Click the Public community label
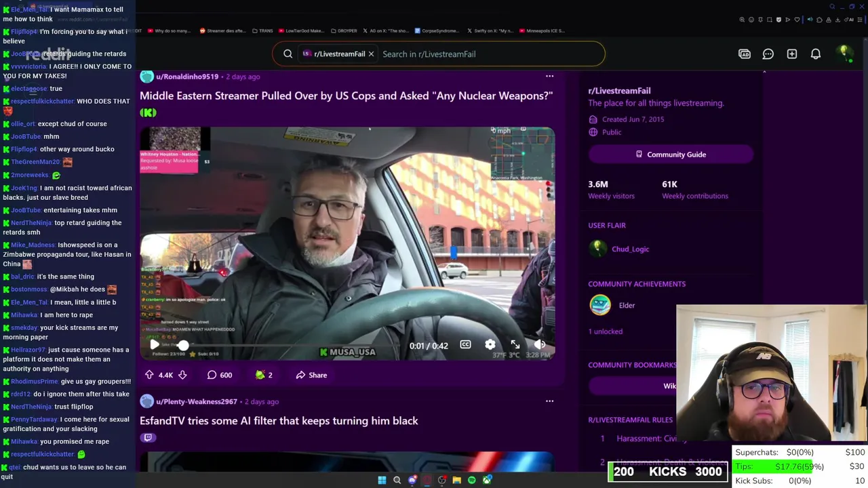Image resolution: width=868 pixels, height=488 pixels. pos(612,132)
